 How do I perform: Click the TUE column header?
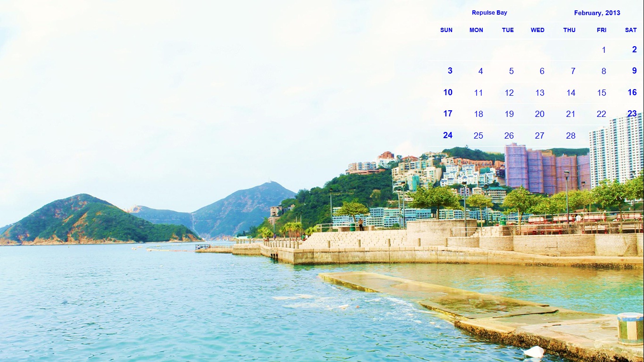pyautogui.click(x=508, y=30)
